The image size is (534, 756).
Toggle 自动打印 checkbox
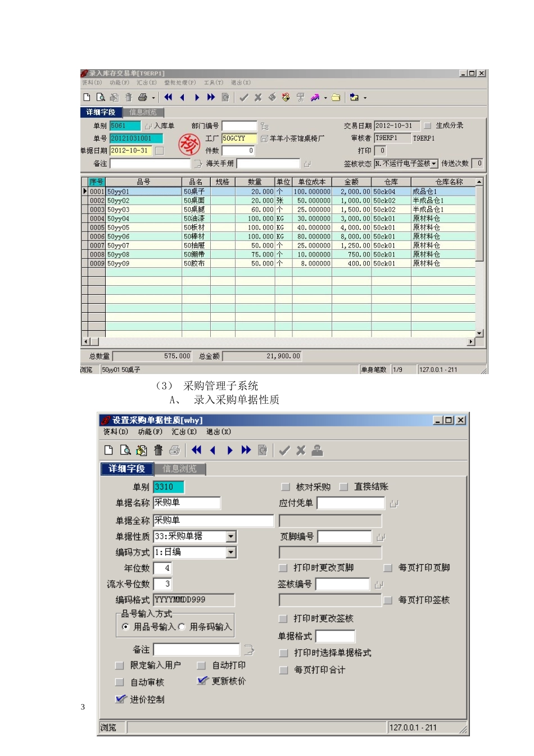pos(201,665)
